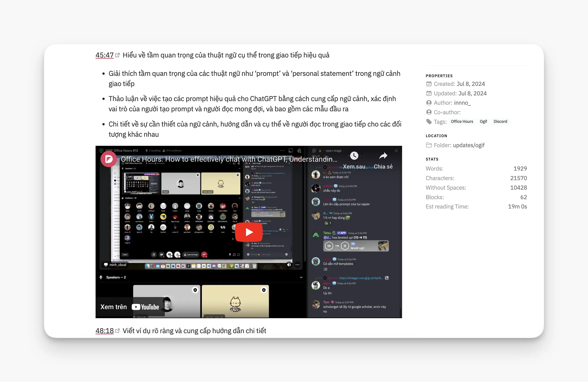Screen dimensions: 588x382
Task: Click external link icon beside 45:47
Action: [x=118, y=55]
